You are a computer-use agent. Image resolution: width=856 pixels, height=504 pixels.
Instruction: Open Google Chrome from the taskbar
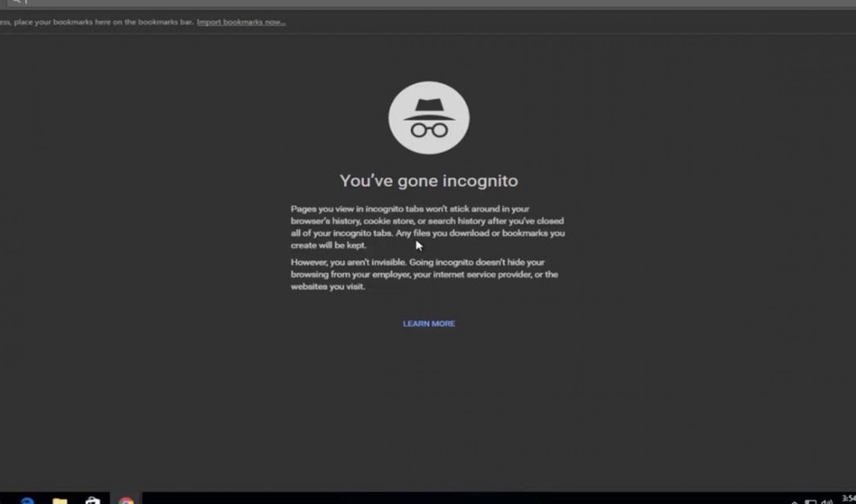(126, 500)
